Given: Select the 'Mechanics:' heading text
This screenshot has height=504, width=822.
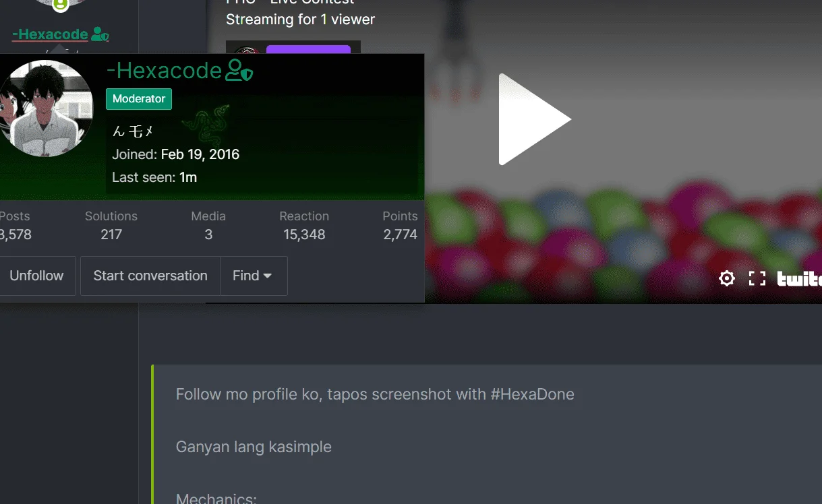Looking at the screenshot, I should pos(216,499).
